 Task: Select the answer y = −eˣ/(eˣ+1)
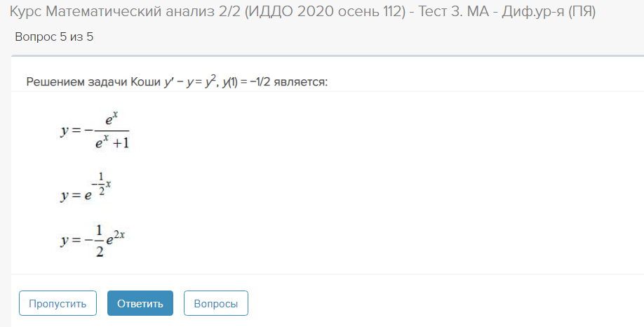tap(95, 131)
